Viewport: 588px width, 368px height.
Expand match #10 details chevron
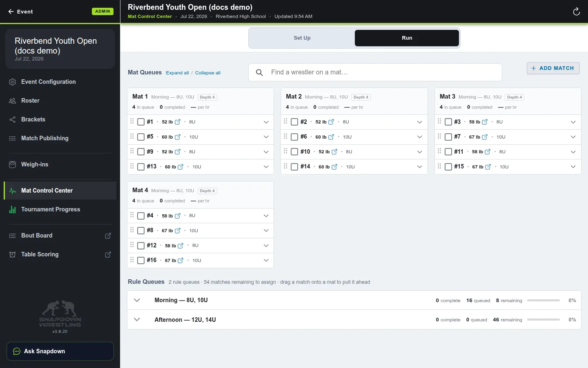(419, 152)
